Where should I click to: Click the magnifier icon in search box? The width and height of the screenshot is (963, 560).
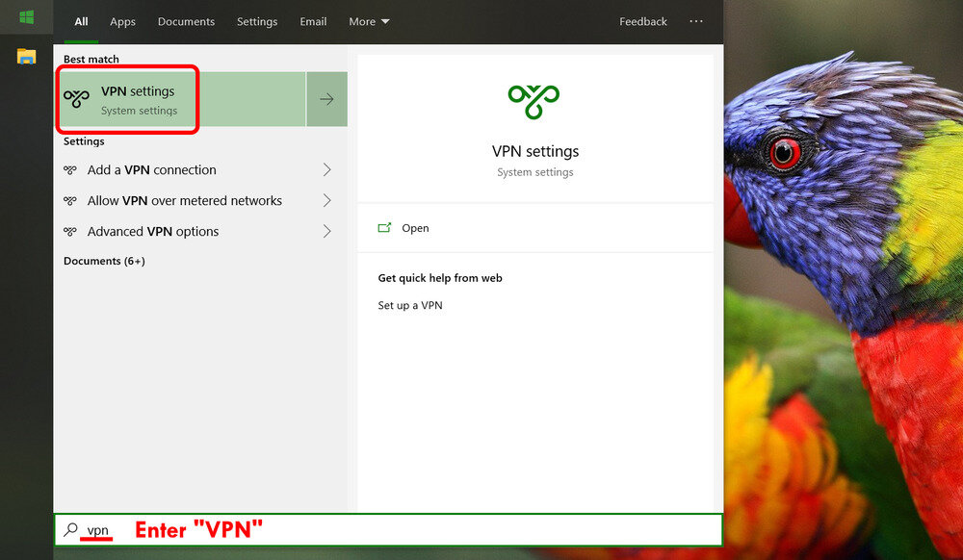tap(70, 529)
